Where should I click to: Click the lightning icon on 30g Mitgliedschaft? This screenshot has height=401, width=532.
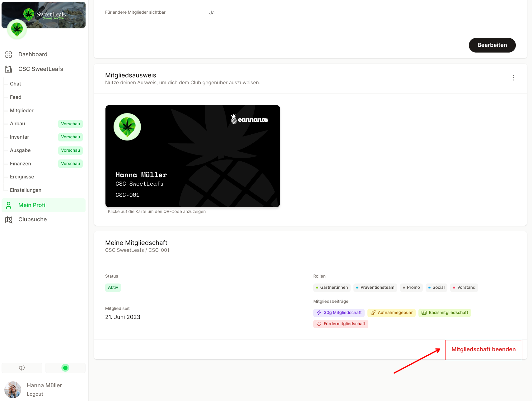click(x=319, y=313)
